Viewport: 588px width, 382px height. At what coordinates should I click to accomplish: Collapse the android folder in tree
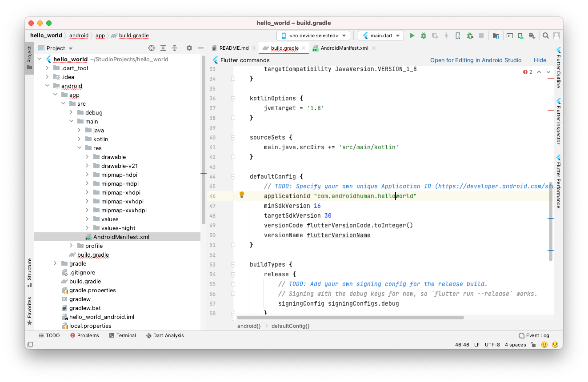pos(48,86)
